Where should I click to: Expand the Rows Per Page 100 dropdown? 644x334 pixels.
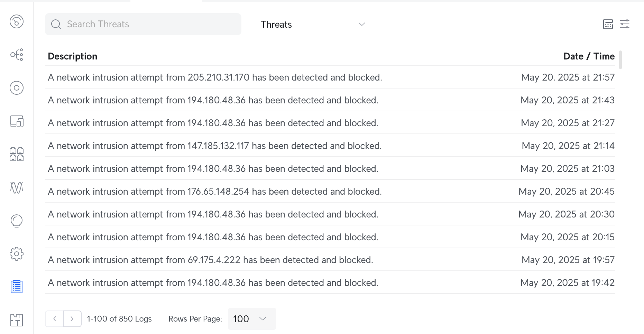click(x=252, y=319)
